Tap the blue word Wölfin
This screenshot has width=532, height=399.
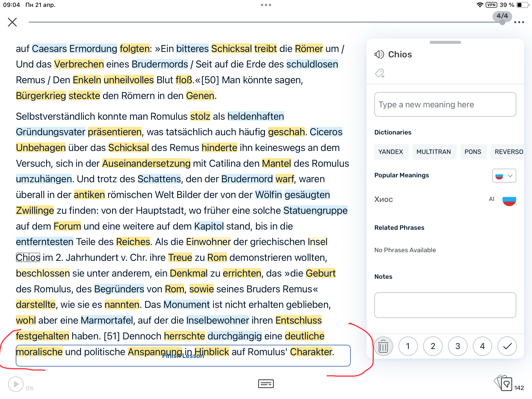pos(268,195)
